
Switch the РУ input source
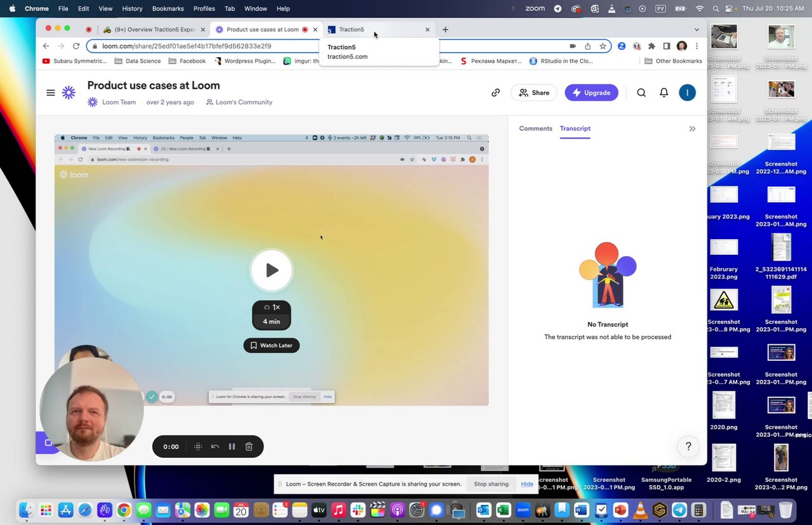(660, 8)
